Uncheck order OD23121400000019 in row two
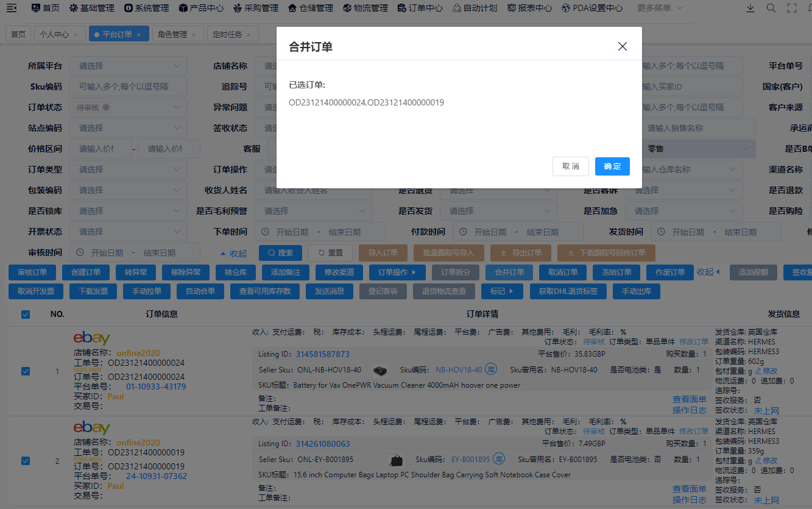Viewport: 812px width, 509px height. 25,461
